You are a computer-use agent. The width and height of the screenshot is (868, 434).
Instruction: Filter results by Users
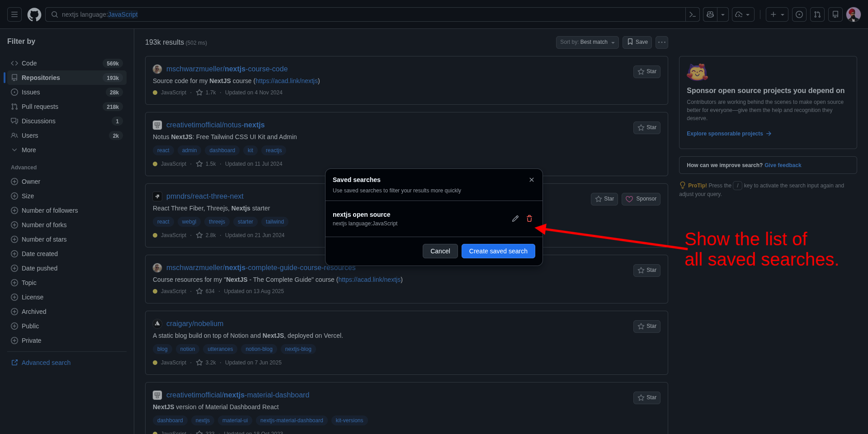coord(67,135)
